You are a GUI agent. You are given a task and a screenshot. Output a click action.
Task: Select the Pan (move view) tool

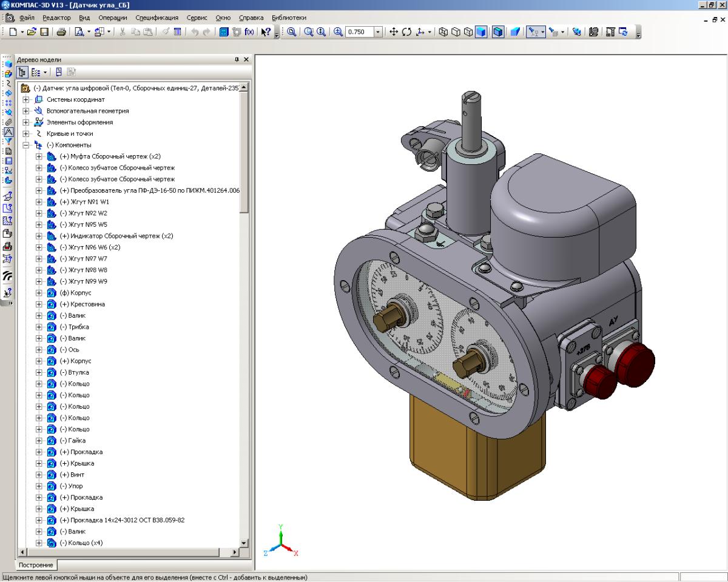394,32
